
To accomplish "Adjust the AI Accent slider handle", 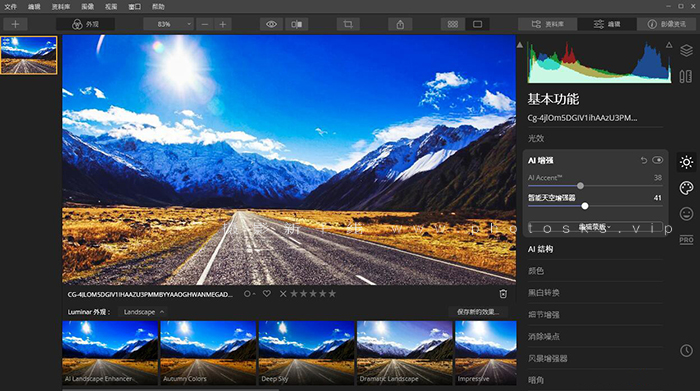I will [580, 186].
